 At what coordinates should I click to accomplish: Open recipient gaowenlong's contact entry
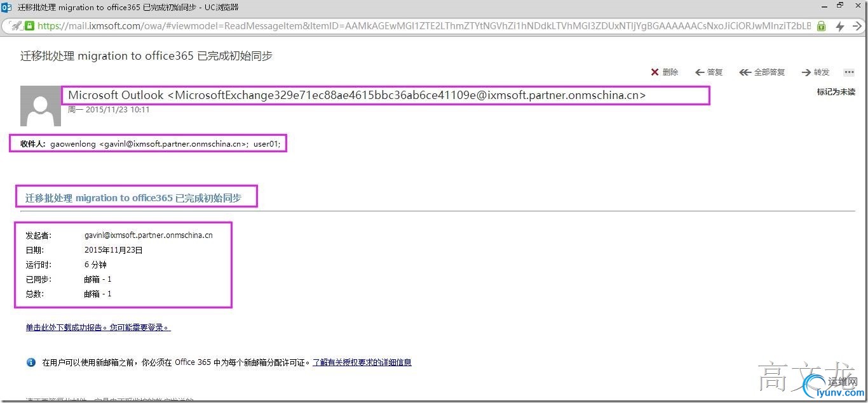149,144
